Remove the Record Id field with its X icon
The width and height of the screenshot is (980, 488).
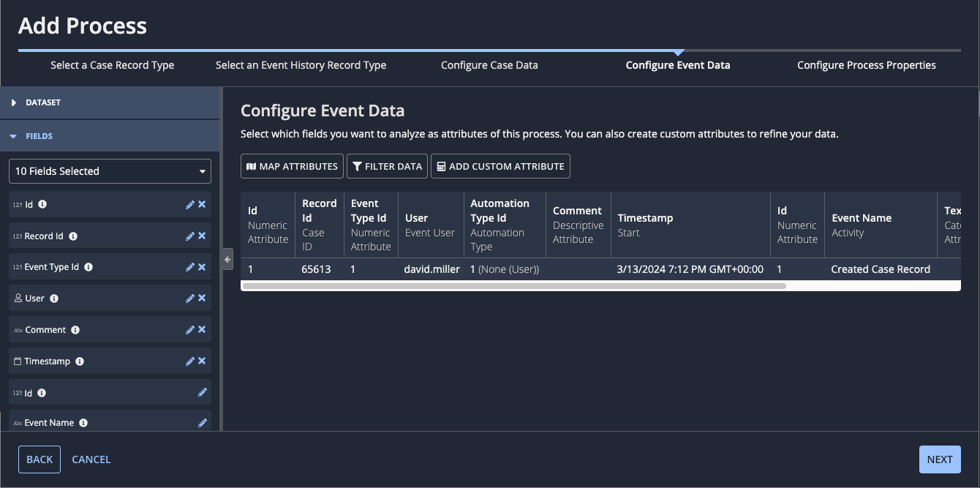(202, 236)
